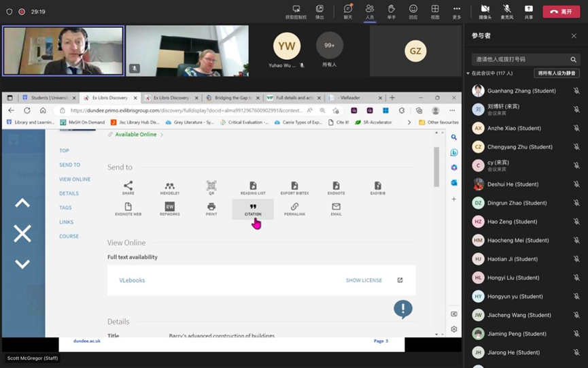Click the Show License link
588x368 pixels.
point(364,280)
